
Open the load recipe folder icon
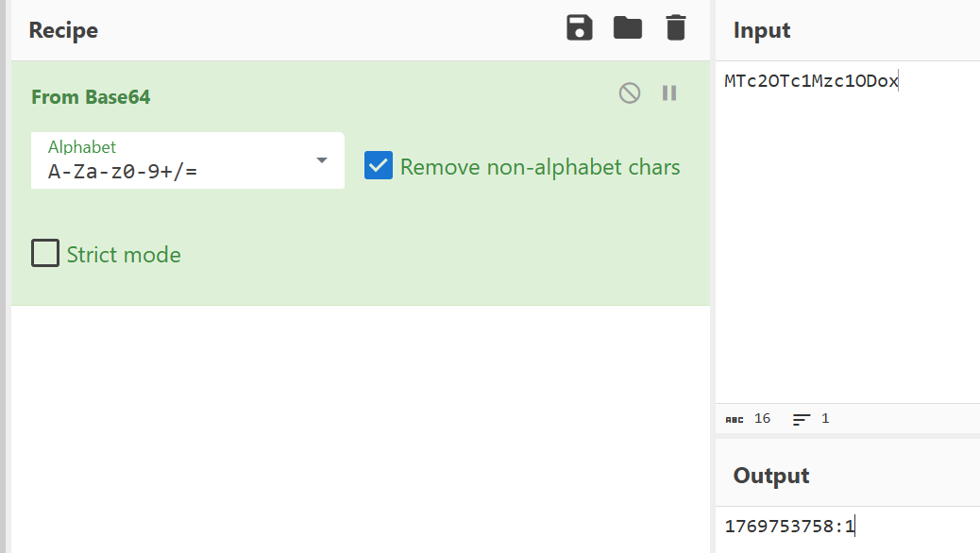pyautogui.click(x=628, y=28)
